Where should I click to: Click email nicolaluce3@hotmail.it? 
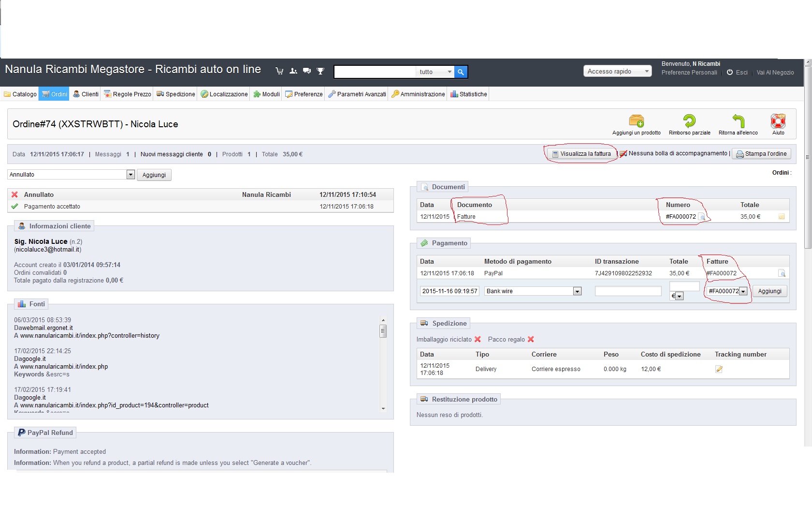click(48, 250)
